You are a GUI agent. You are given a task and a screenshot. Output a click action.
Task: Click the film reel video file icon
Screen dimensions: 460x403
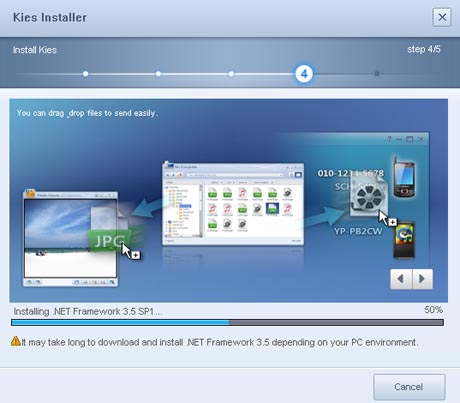[368, 196]
